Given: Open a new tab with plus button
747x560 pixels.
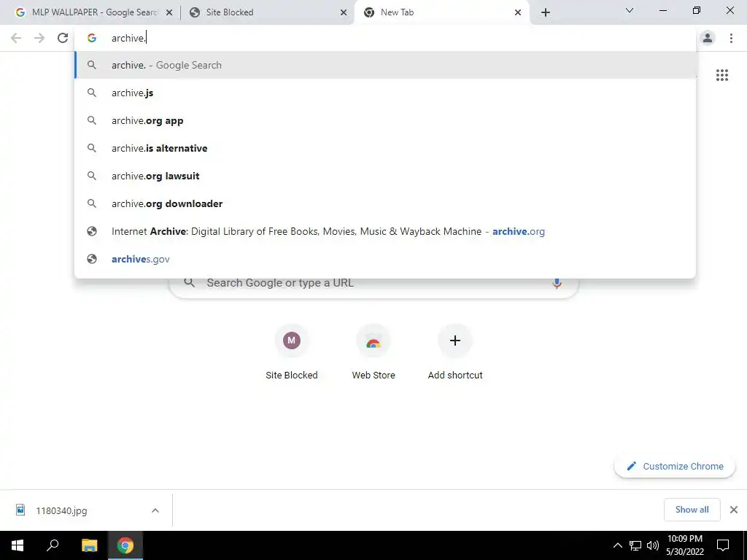Looking at the screenshot, I should (546, 12).
